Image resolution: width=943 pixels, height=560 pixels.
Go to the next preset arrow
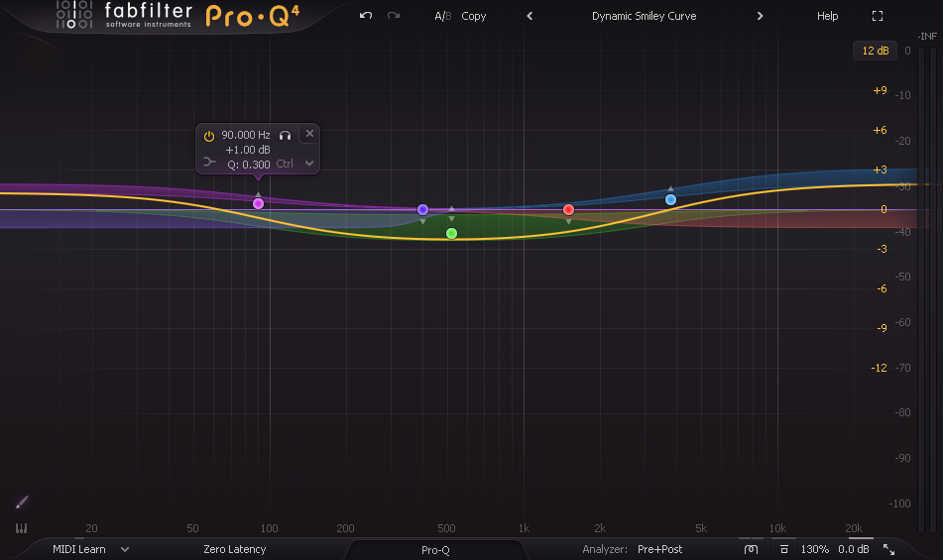[x=761, y=16]
